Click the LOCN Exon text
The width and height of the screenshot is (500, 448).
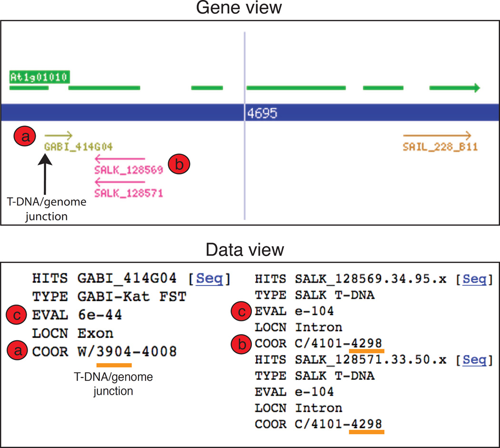coord(73,334)
